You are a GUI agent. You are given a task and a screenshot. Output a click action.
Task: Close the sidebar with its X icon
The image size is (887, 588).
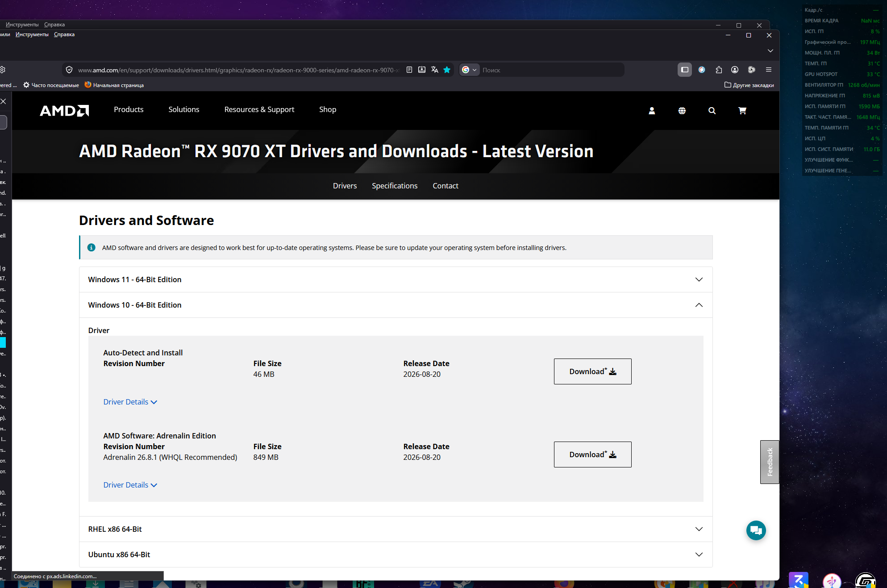(x=4, y=101)
